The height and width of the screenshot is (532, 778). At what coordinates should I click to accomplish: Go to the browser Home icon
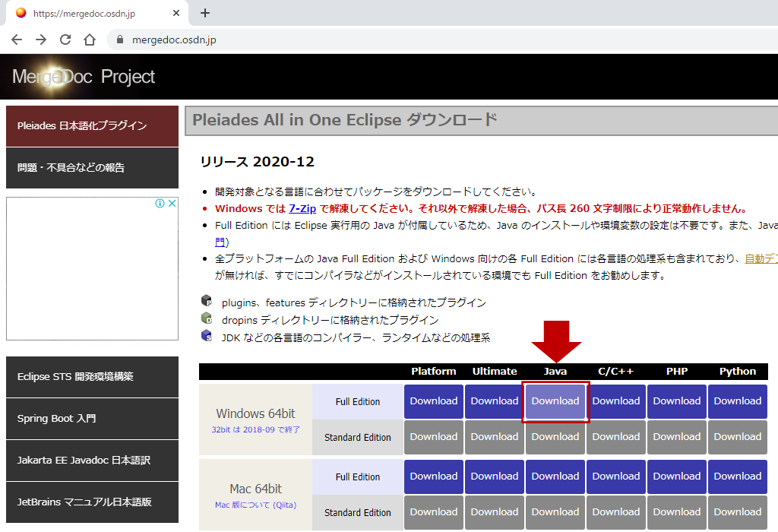(x=90, y=40)
